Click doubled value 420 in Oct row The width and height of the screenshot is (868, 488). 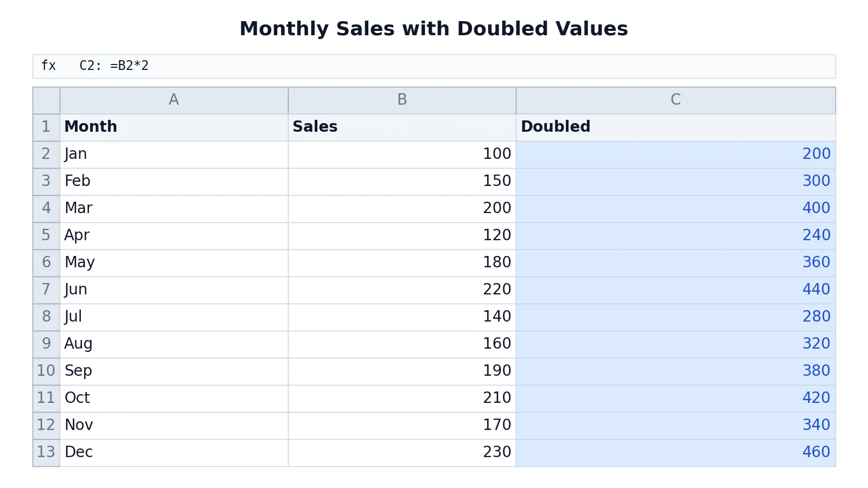[x=675, y=399]
